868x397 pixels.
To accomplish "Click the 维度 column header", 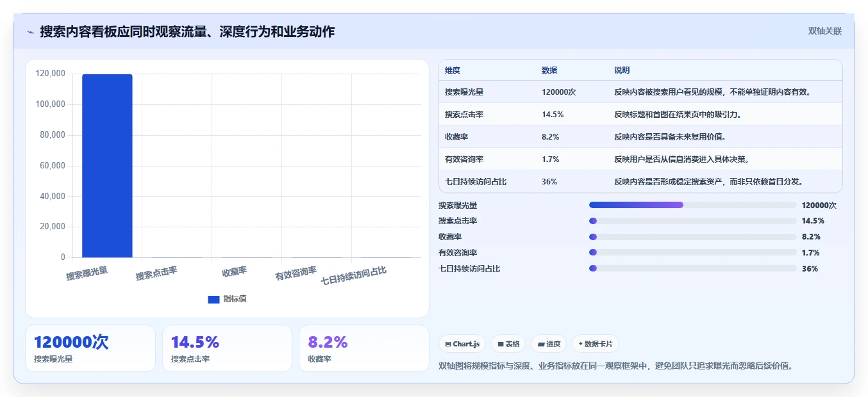I will point(453,70).
